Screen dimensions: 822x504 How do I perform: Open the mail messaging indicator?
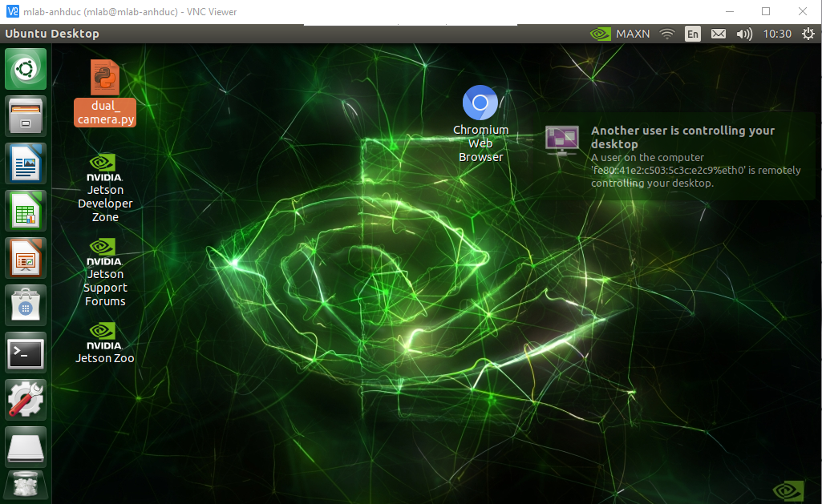719,34
